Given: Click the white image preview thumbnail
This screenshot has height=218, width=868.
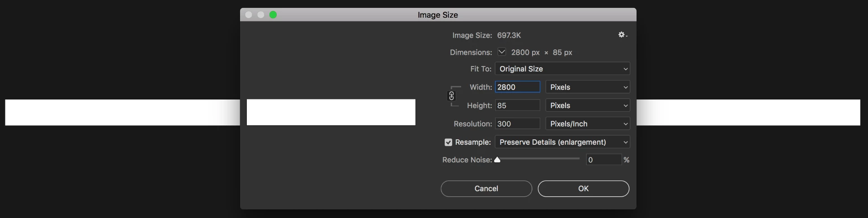Looking at the screenshot, I should (331, 112).
